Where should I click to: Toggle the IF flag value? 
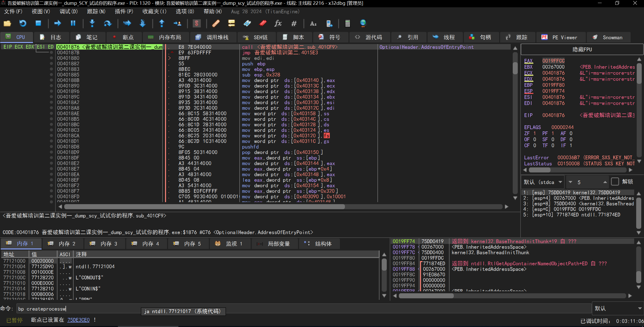[x=571, y=146]
